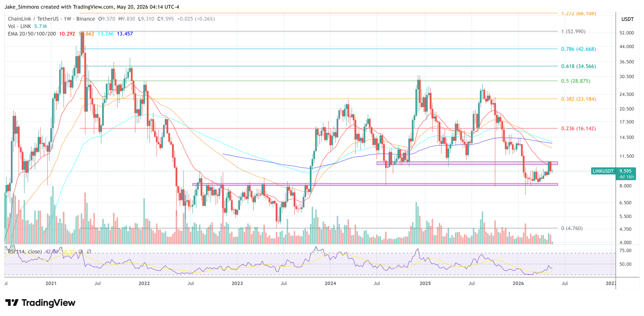644x316 pixels.
Task: Click the high price H9.830
Action: 127,19
